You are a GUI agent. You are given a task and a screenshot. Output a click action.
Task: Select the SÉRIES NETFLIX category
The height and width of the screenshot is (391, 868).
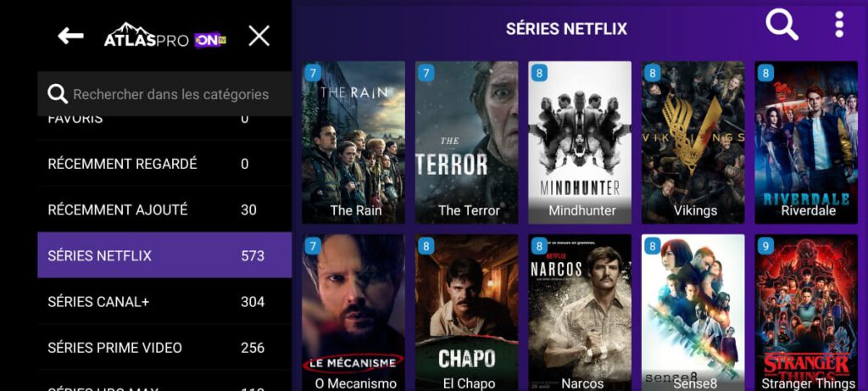tap(164, 256)
